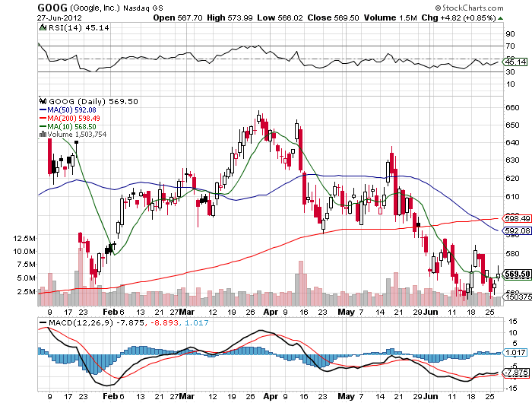Click the blue MA(50) line swatch in the legend
The width and height of the screenshot is (532, 403).
43,110
